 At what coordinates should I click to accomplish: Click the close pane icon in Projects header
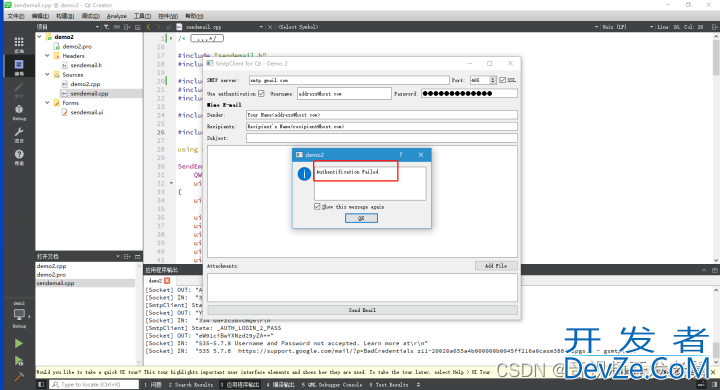pos(137,27)
